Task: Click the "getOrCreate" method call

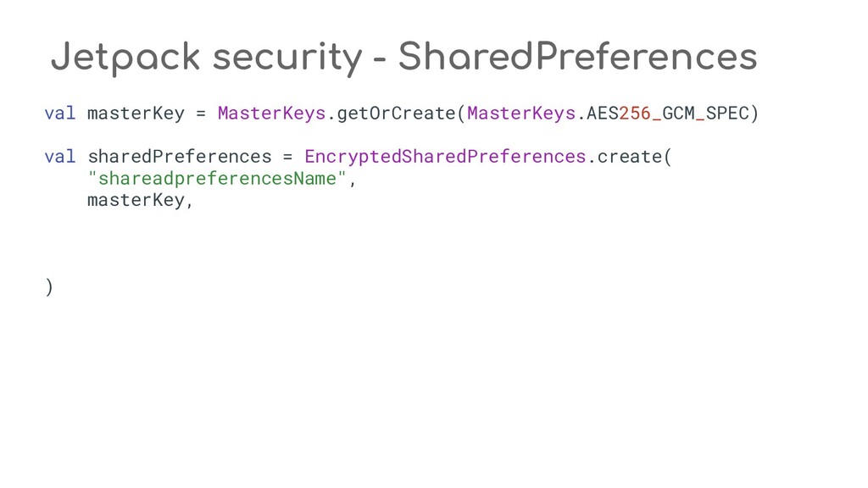Action: click(397, 113)
